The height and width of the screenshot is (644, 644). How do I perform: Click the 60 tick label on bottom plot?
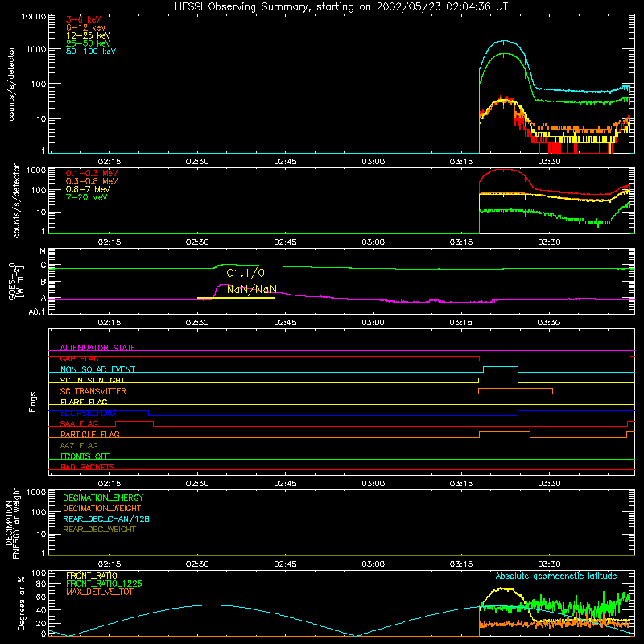point(41,597)
